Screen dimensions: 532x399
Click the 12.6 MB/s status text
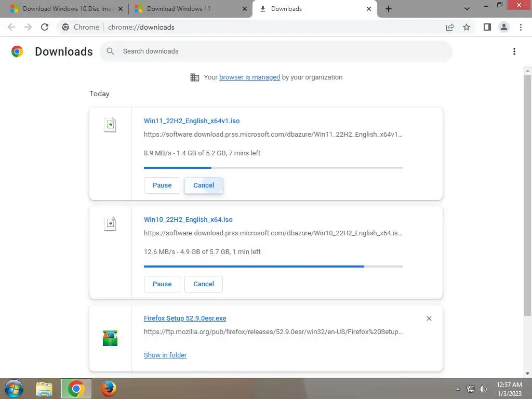click(202, 252)
